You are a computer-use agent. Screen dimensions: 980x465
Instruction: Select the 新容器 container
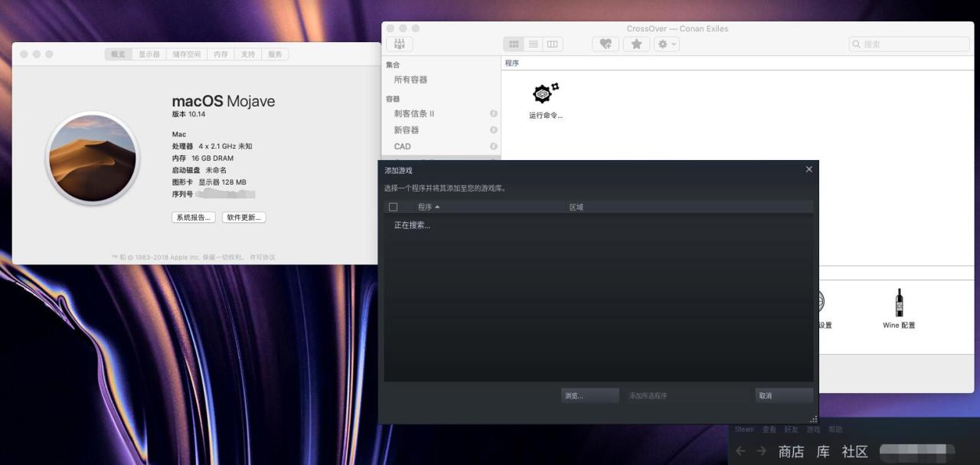[407, 130]
